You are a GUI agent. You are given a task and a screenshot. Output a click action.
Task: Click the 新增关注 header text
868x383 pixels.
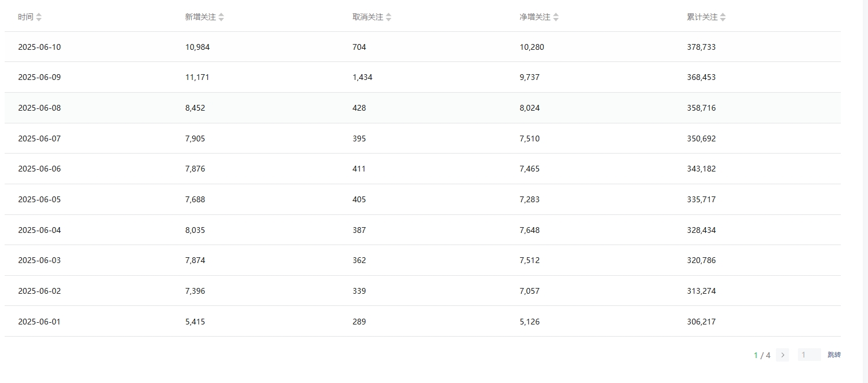coord(200,17)
